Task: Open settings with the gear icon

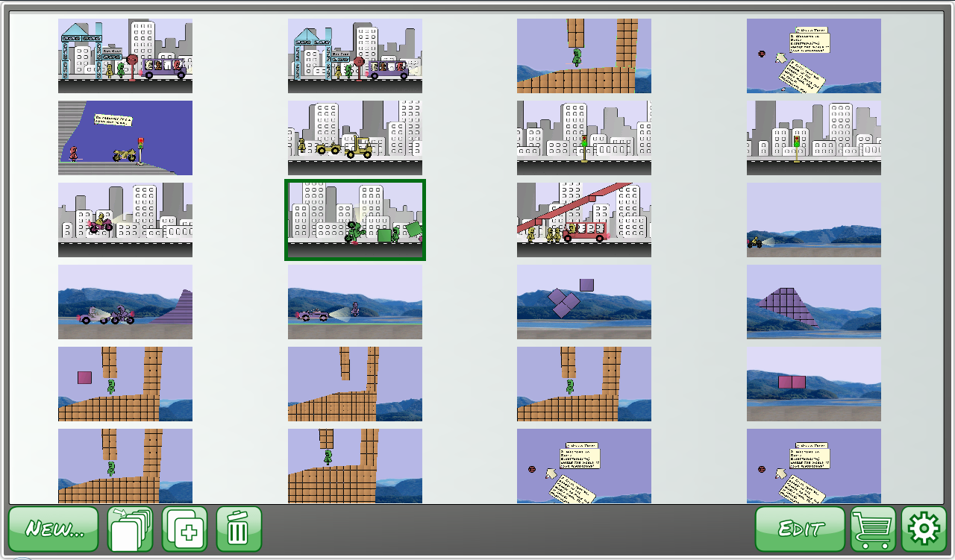Action: pyautogui.click(x=924, y=529)
